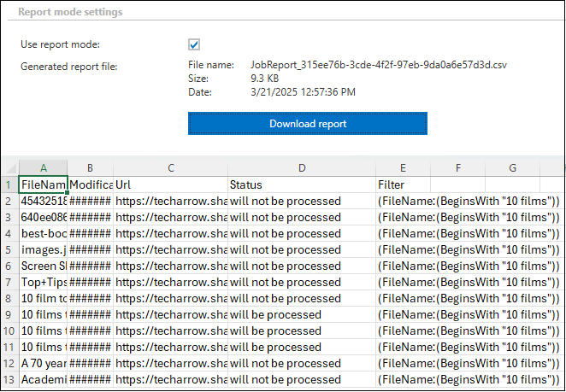Select column B header
Viewport: 566px width, 392px height.
coord(90,168)
